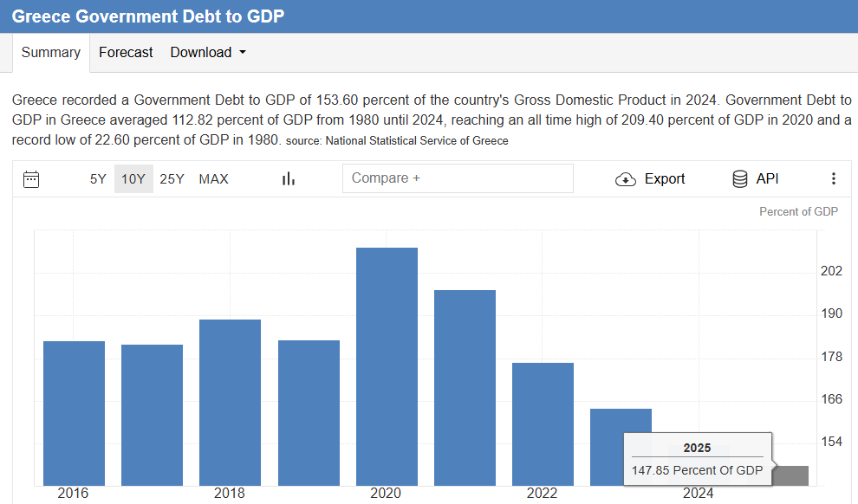Click the 2020 tallest bar
This screenshot has width=858, height=504.
tap(387, 367)
